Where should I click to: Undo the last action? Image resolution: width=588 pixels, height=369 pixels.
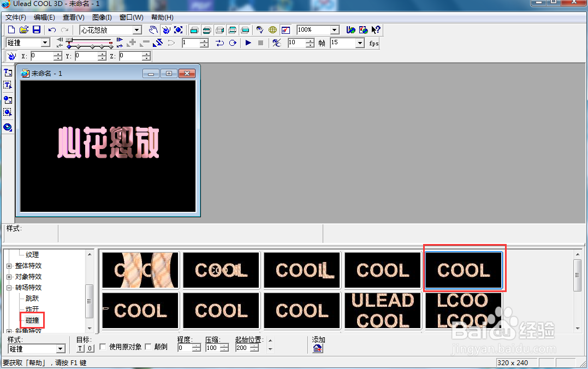click(52, 29)
